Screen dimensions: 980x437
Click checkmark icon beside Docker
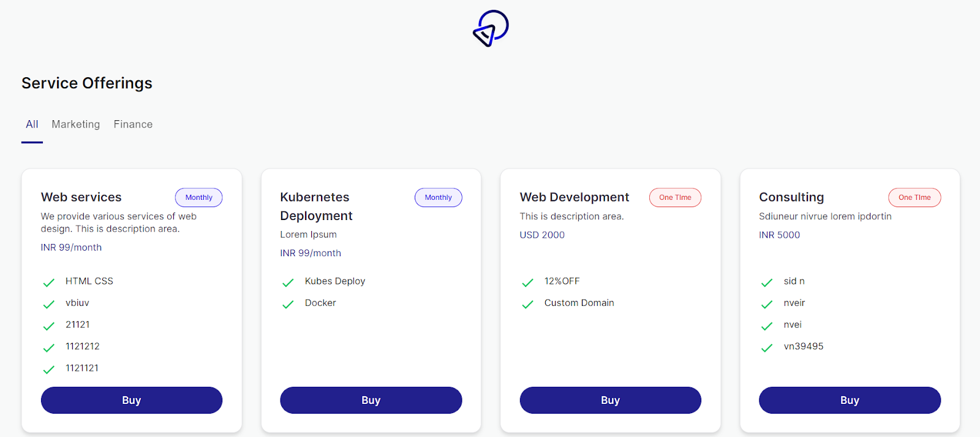coord(288,305)
